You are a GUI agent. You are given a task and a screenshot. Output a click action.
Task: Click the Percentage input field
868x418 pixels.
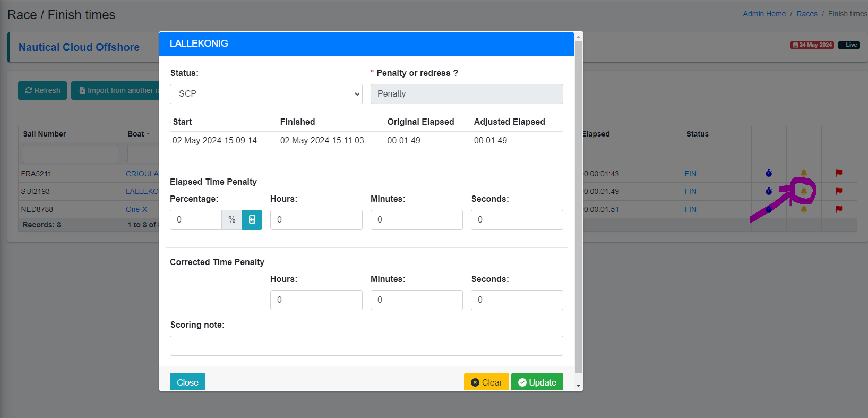pos(196,220)
